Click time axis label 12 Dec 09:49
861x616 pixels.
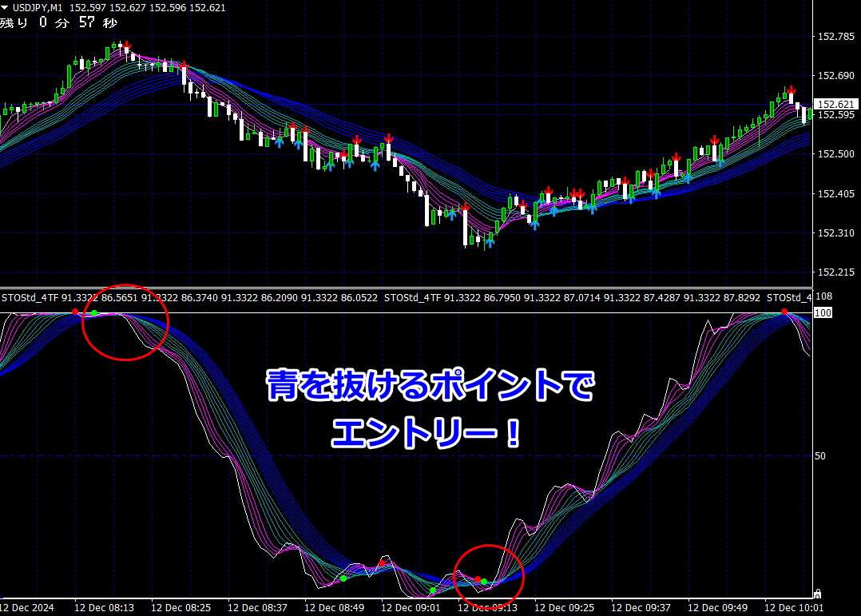[717, 608]
